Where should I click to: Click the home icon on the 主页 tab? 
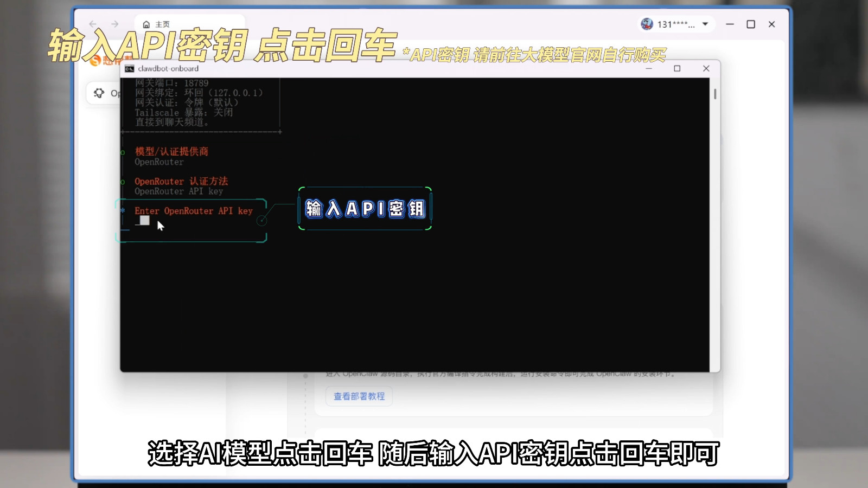[x=146, y=24]
